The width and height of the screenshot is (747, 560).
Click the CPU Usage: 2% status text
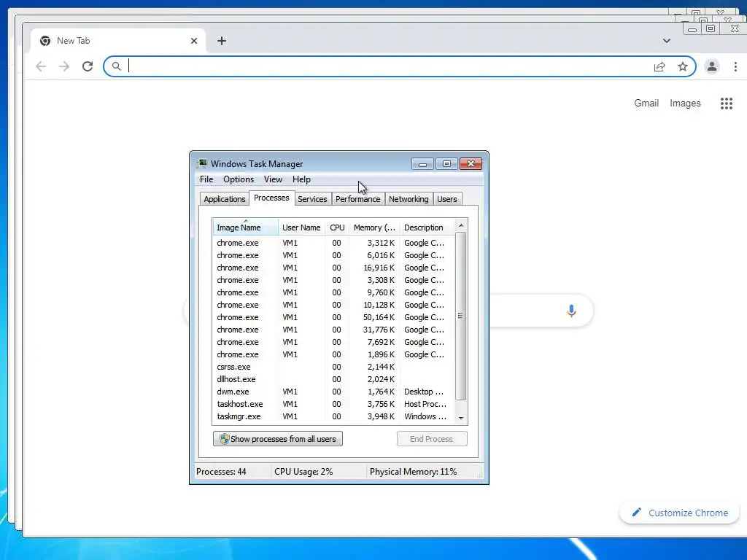tap(303, 472)
